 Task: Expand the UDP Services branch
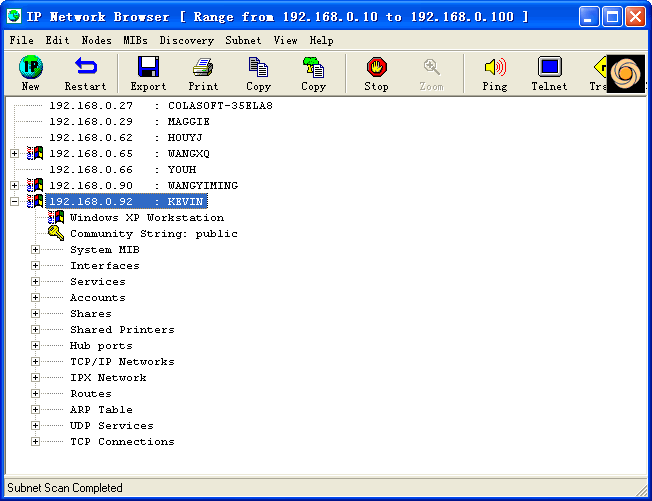(35, 426)
